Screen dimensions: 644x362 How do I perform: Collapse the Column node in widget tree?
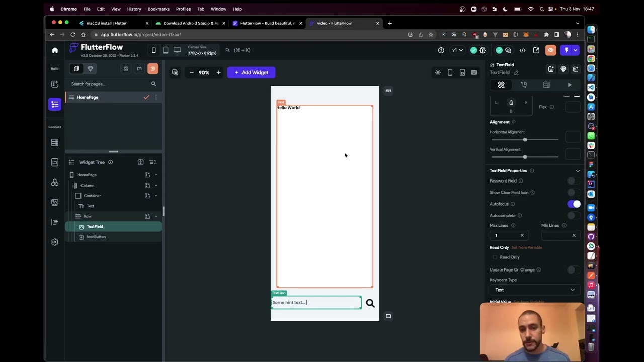coord(156,186)
